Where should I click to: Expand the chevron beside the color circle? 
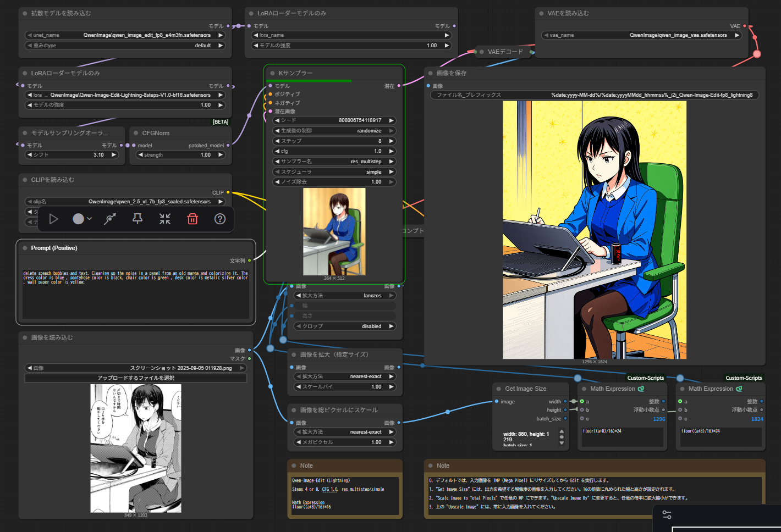pos(90,219)
